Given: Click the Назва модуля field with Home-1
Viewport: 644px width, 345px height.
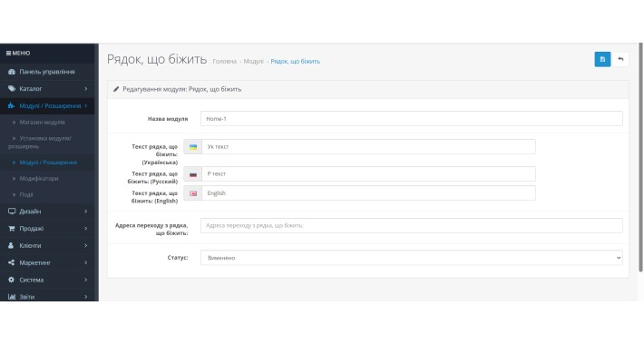Looking at the screenshot, I should [x=412, y=118].
